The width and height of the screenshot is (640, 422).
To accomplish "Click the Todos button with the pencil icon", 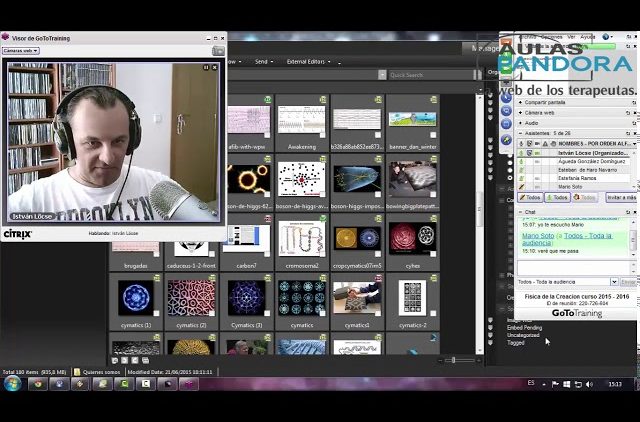I will click(530, 198).
